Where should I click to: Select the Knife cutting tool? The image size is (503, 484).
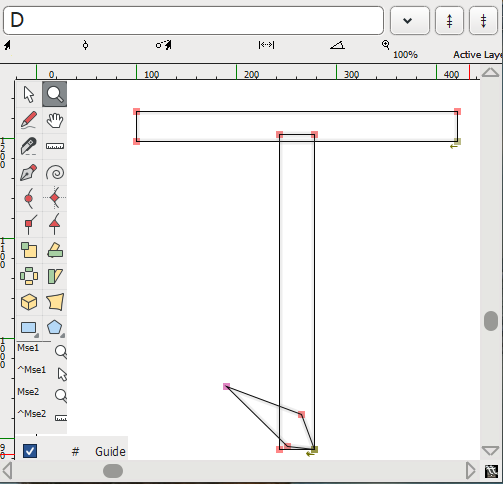(x=29, y=146)
